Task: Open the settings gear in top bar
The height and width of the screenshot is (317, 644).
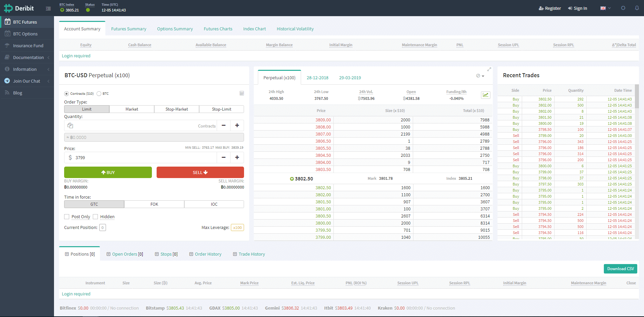Action: click(623, 8)
